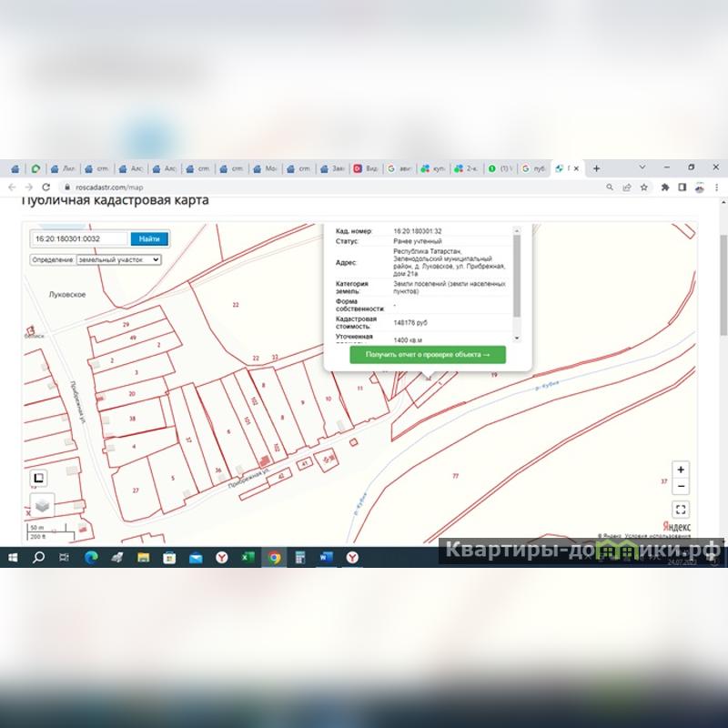Bookmark this page with star icon
This screenshot has height=728, width=728.
click(643, 187)
